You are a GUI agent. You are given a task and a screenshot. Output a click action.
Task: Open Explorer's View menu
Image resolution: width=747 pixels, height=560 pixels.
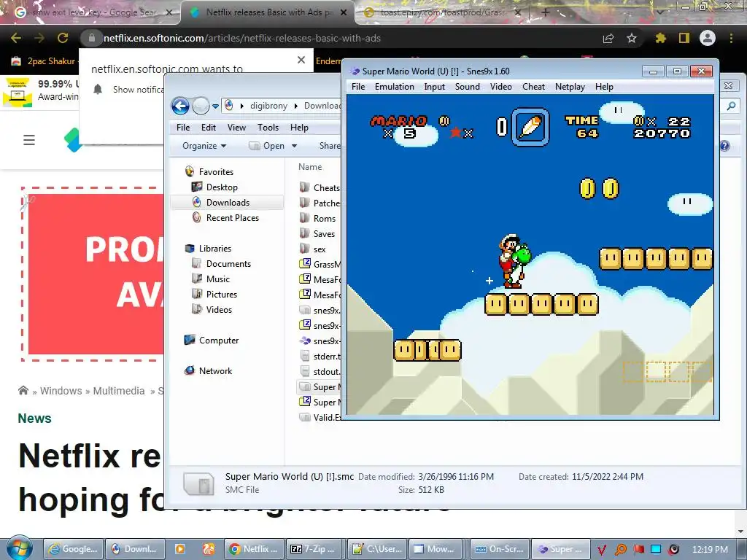click(236, 127)
